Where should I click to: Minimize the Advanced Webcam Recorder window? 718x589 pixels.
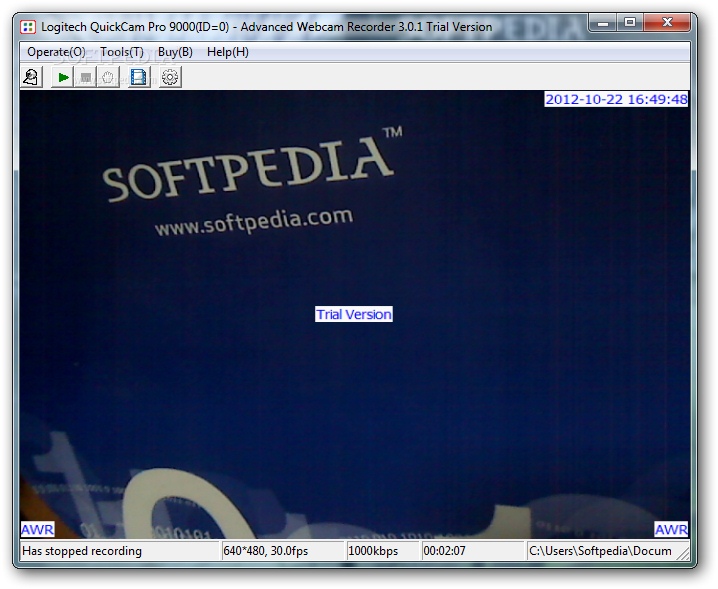click(x=603, y=22)
